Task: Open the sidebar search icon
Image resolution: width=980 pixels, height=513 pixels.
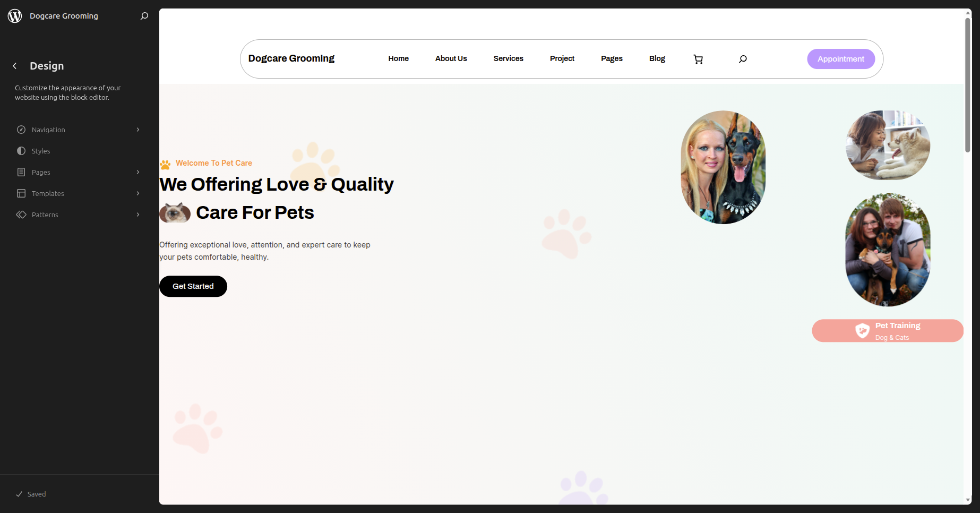Action: pos(144,16)
